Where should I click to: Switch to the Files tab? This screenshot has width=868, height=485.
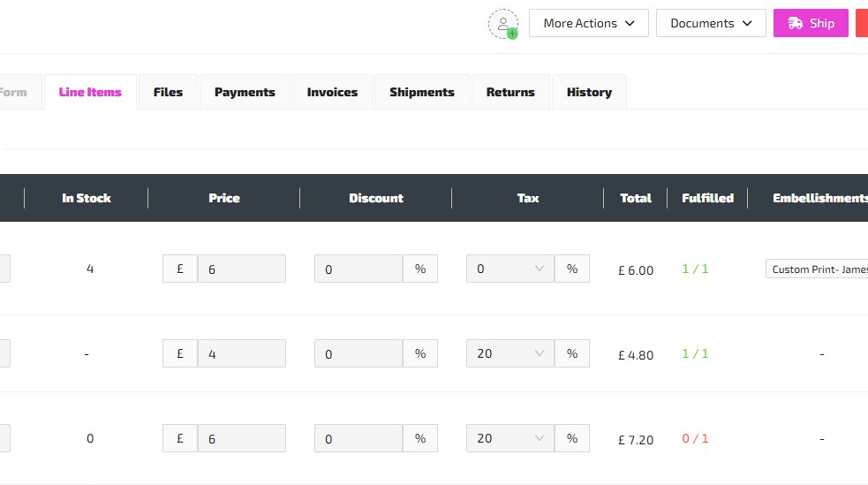click(x=168, y=92)
